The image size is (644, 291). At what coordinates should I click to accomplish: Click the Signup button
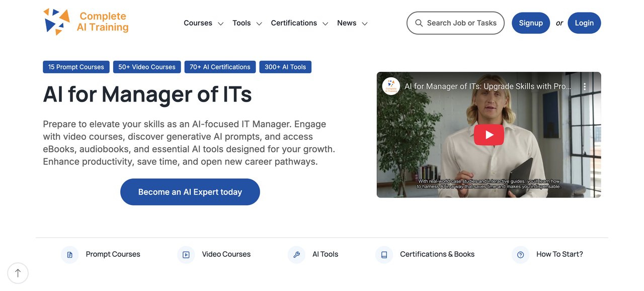(x=531, y=23)
